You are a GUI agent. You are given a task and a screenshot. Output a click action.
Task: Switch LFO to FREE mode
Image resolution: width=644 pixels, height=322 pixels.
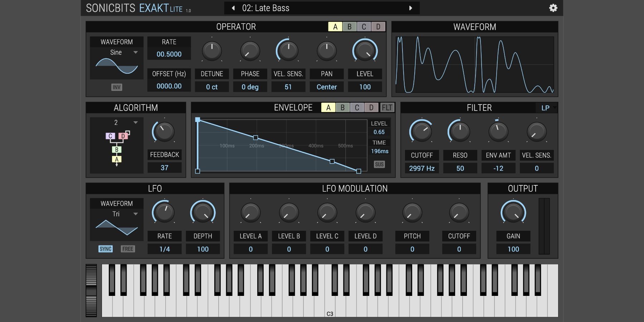click(128, 249)
